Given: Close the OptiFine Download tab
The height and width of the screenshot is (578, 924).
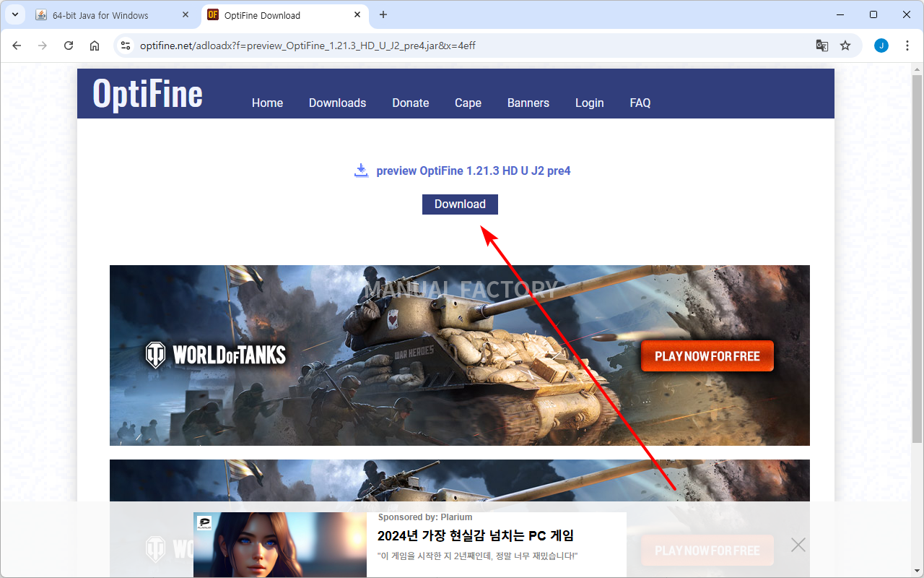Looking at the screenshot, I should tap(357, 15).
